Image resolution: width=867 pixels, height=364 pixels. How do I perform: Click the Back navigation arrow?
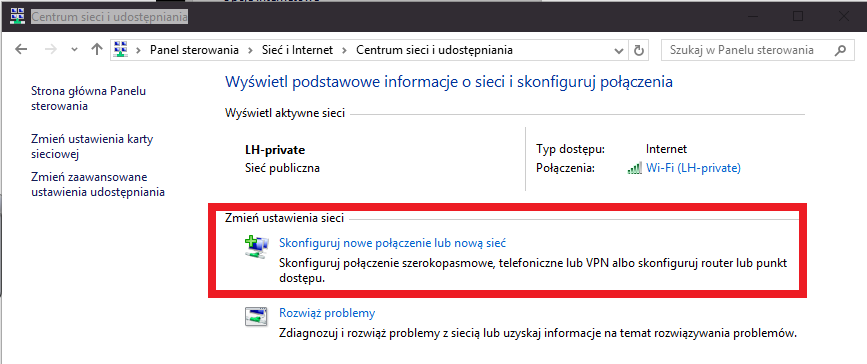click(21, 50)
